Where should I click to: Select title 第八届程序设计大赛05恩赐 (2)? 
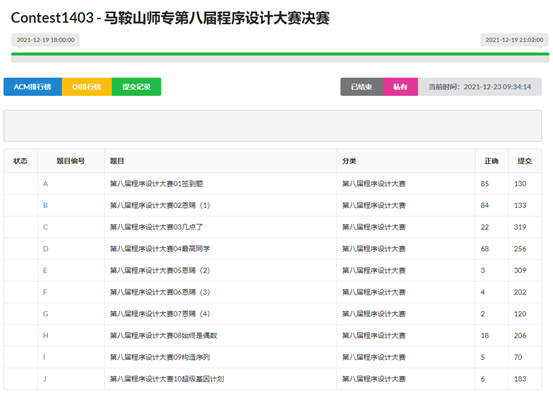(160, 271)
